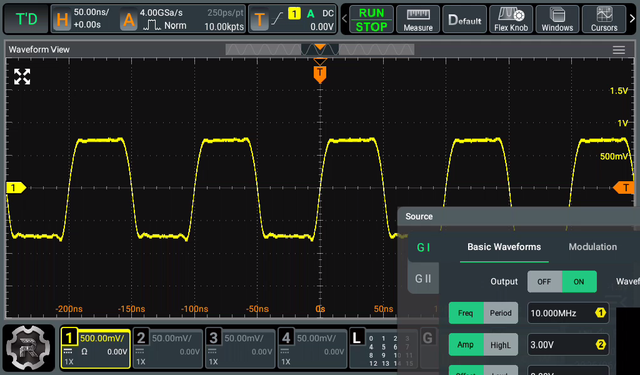This screenshot has width=640, height=375.
Task: Select the HighL option
Action: 501,345
